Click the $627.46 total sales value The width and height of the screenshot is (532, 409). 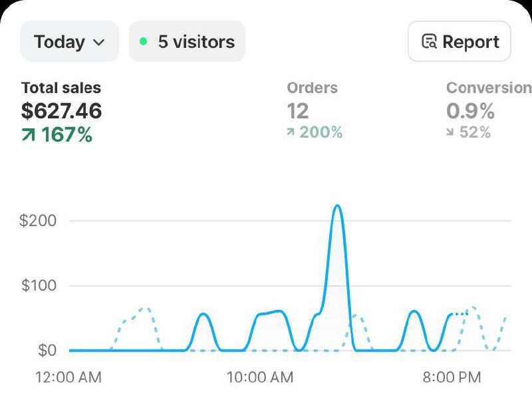(61, 111)
